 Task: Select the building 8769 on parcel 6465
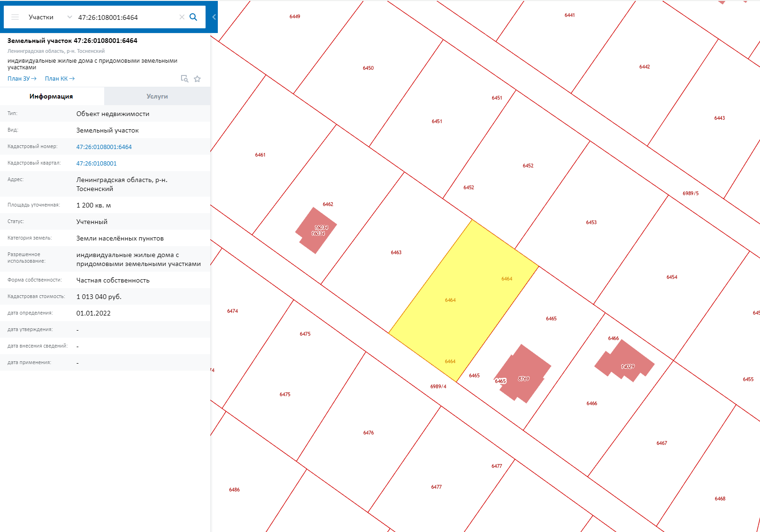tap(523, 374)
